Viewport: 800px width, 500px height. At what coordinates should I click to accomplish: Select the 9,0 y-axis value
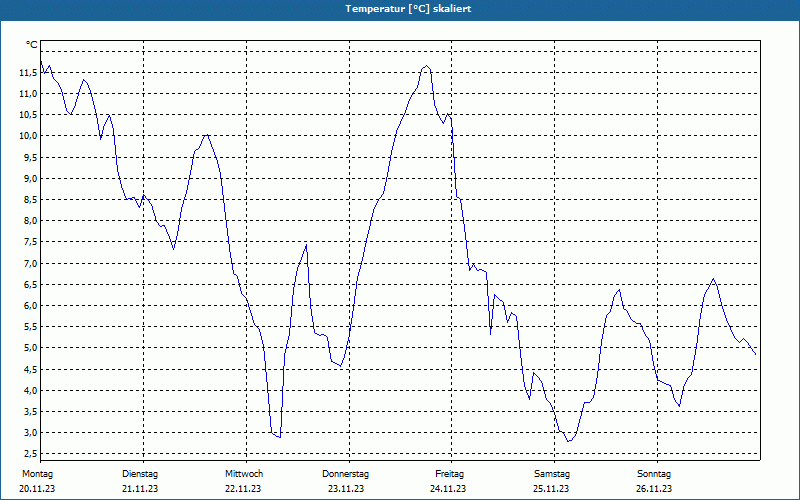[30, 179]
